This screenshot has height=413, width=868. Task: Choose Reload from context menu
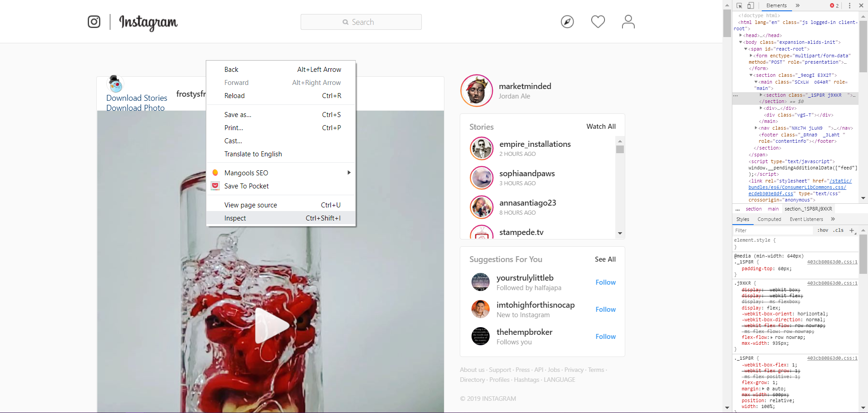click(281, 96)
